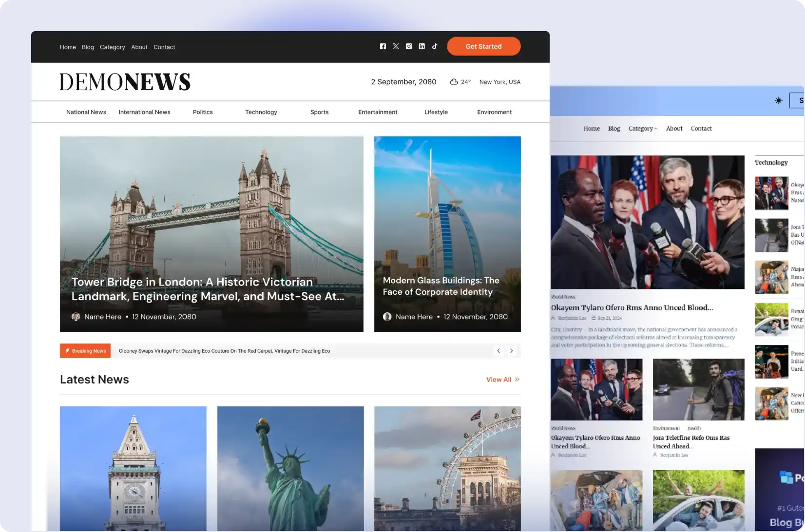Open the Technology category tab
The width and height of the screenshot is (805, 532).
pyautogui.click(x=261, y=112)
